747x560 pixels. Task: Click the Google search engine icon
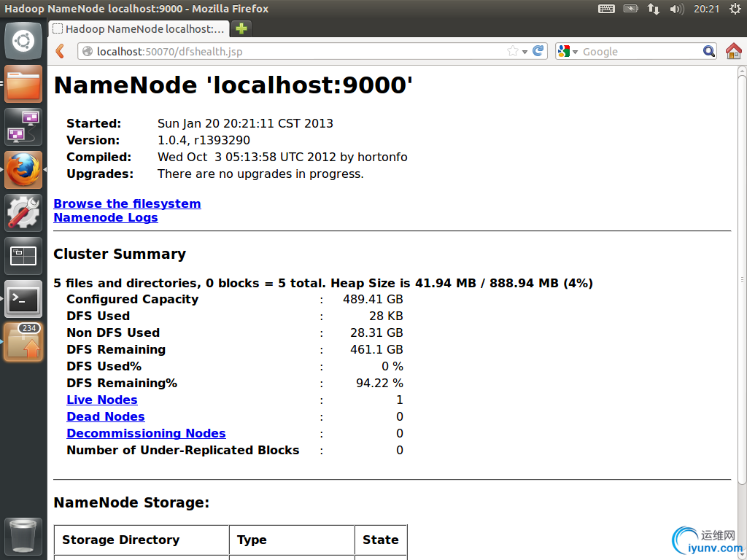pyautogui.click(x=564, y=52)
